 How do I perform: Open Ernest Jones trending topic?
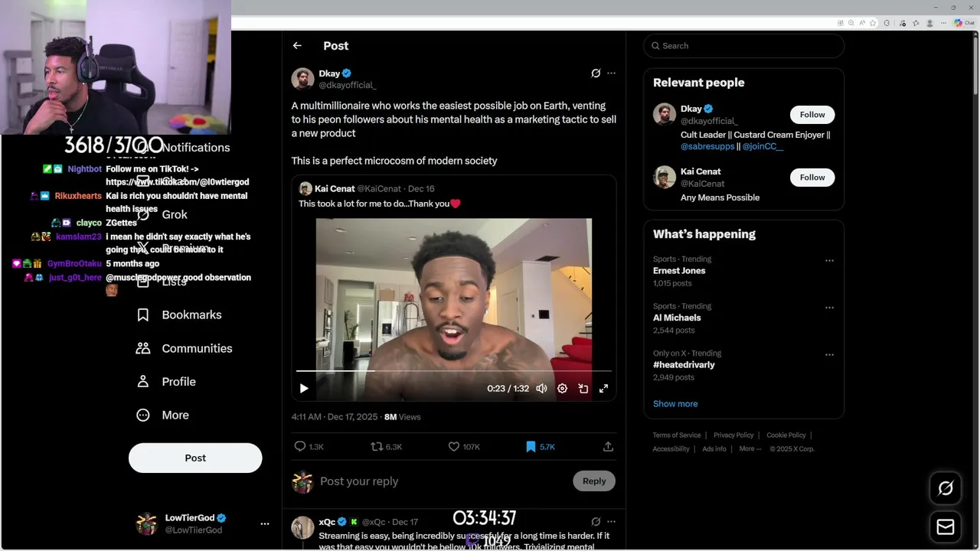[x=679, y=271]
